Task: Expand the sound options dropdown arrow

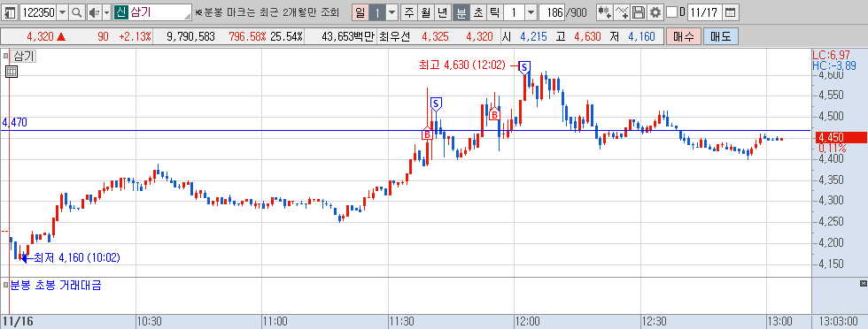Action: coord(106,11)
